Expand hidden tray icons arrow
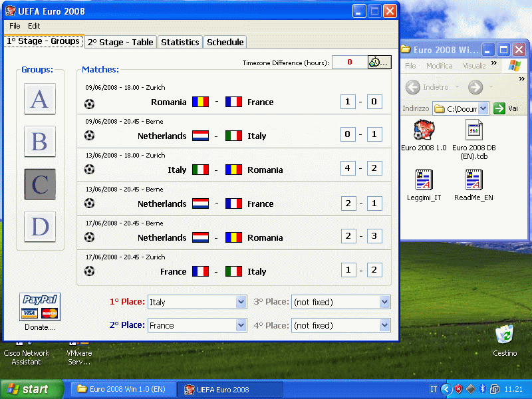Screen dimensions: 532x399 446,389
